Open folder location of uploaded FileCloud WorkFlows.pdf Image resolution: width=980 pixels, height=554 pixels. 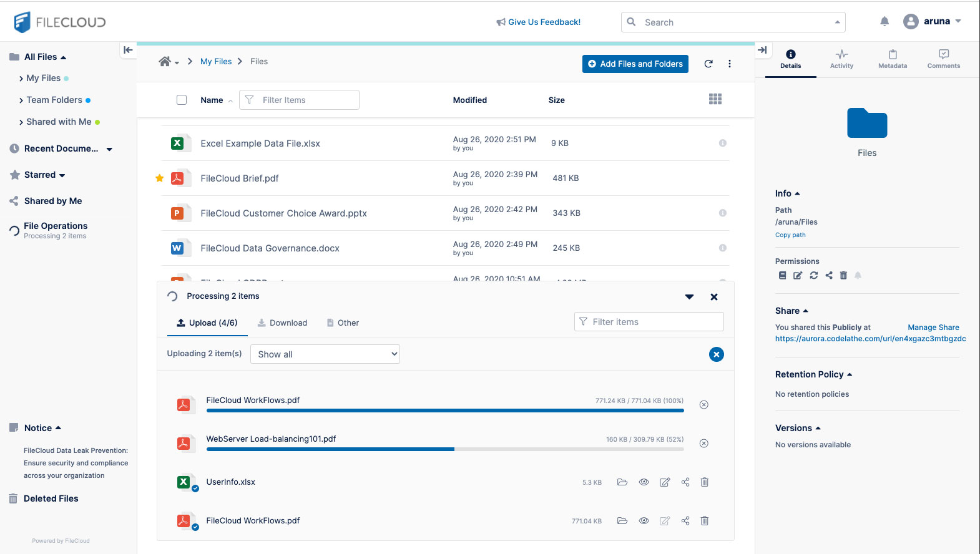click(x=622, y=521)
